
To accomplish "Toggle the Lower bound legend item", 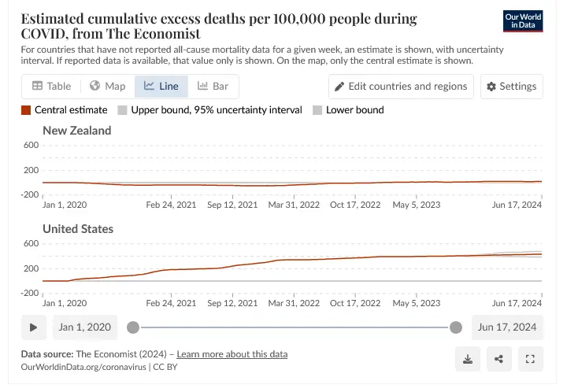I will tap(317, 110).
